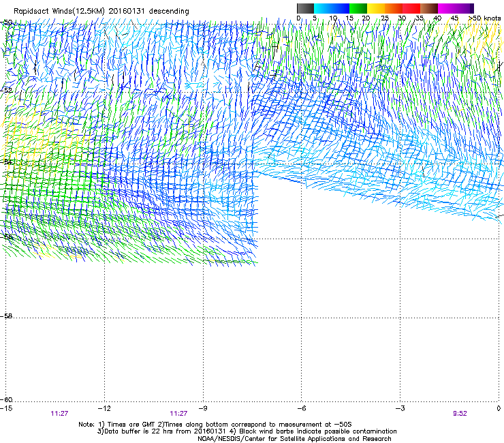
Task: Click the '0' longitude axis label at the bottom
Action: [499, 408]
